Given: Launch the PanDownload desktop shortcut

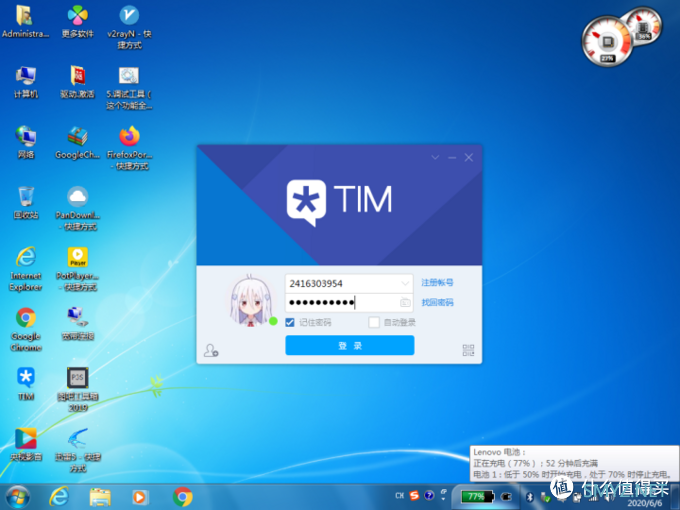Looking at the screenshot, I should point(78,209).
